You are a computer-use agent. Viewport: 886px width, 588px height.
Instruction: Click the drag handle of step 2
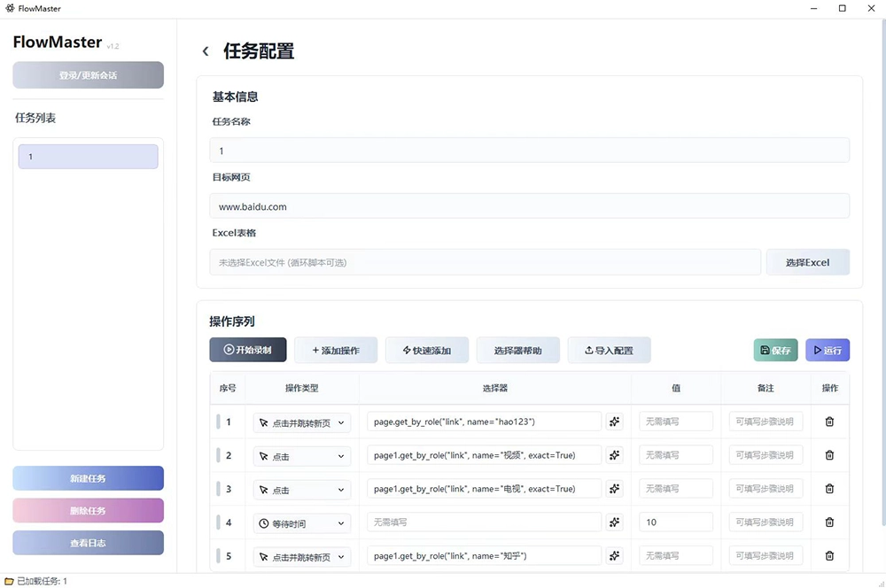[218, 455]
